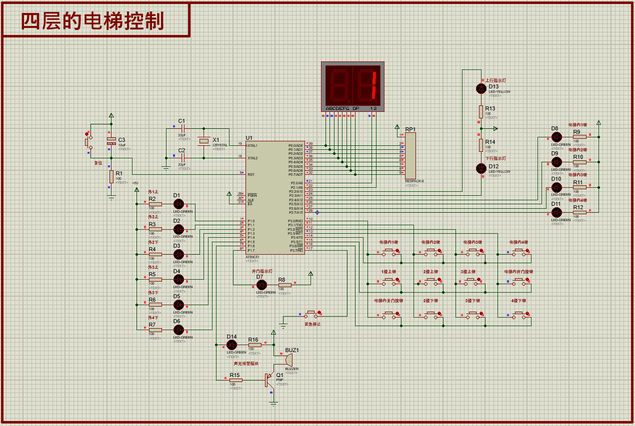Viewport: 635px width, 426px height.
Task: Click LED D6 symbol
Action: pos(179,330)
